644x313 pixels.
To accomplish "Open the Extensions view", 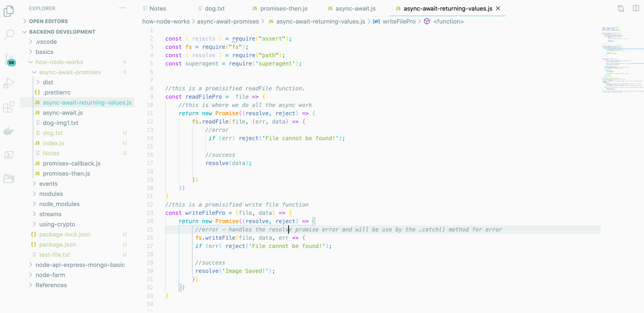I will click(x=9, y=107).
